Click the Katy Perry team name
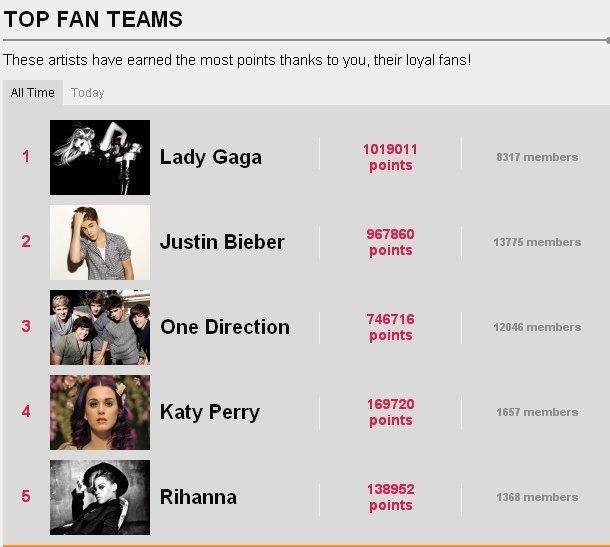610x547 pixels. point(210,412)
